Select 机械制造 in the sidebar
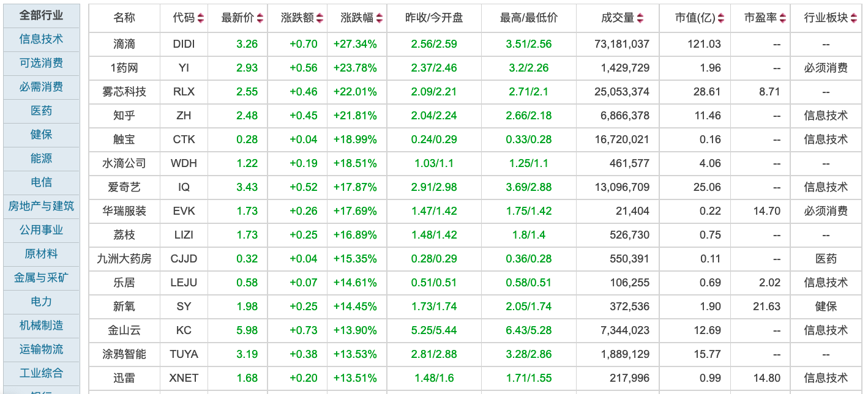Screen dimensions: 868x394 coord(41,325)
